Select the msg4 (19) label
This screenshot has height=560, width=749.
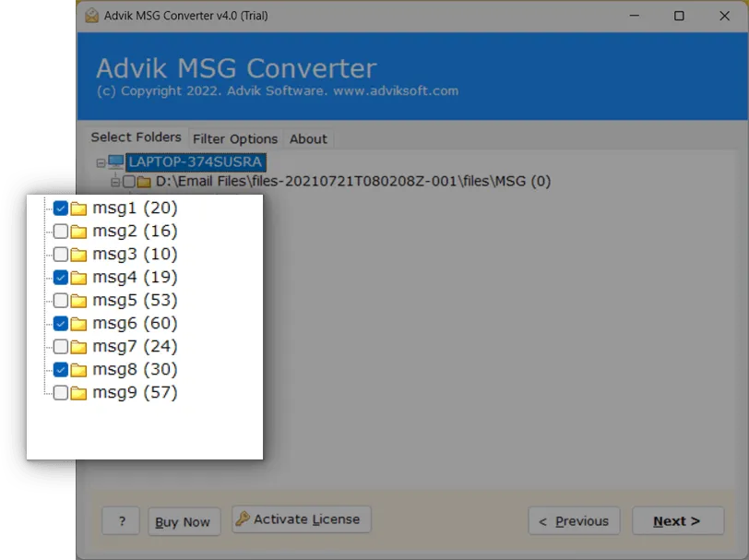click(135, 277)
